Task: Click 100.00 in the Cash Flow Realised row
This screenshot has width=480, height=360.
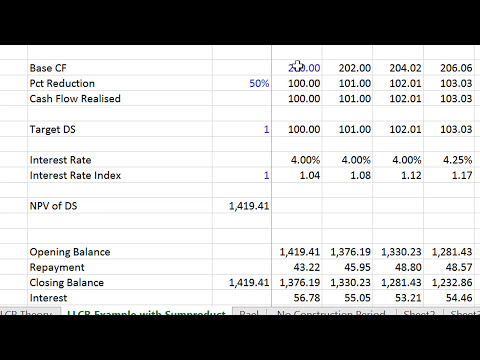Action: pyautogui.click(x=297, y=99)
